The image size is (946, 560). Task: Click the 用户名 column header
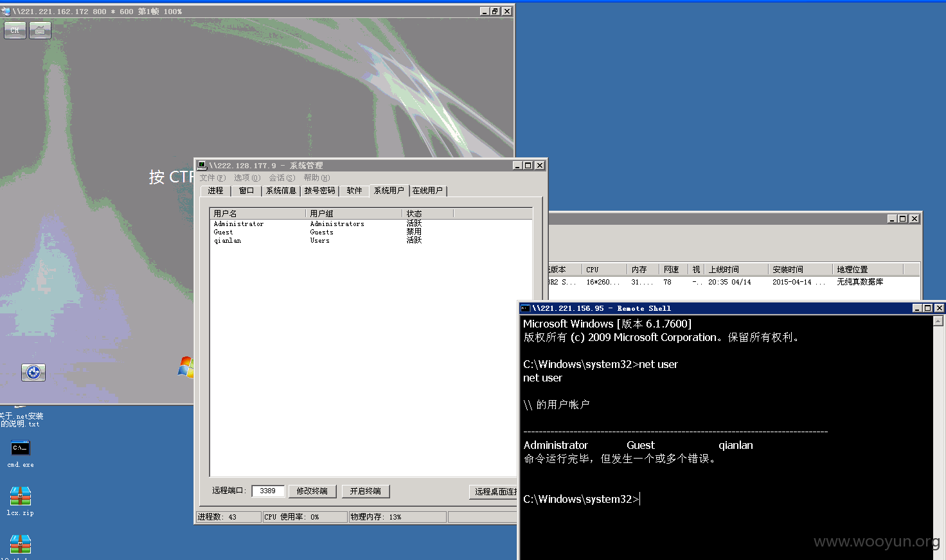coord(258,213)
